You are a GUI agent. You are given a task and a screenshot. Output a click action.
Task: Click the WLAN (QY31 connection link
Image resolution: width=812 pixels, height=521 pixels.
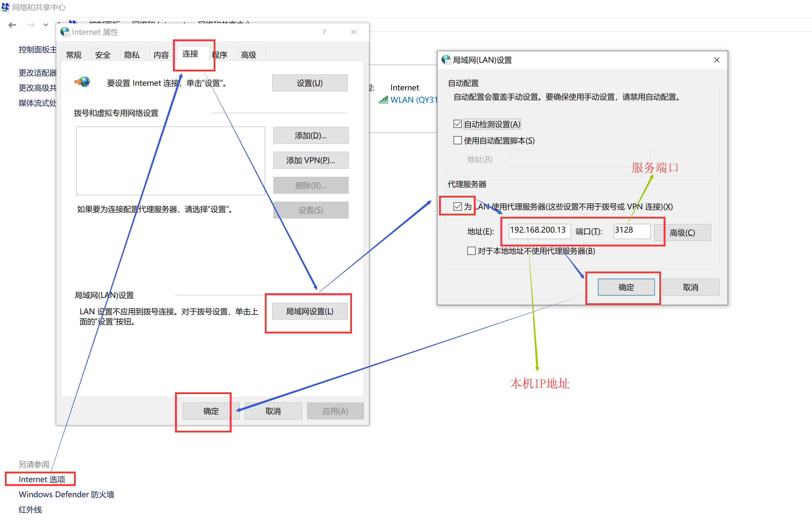(x=414, y=100)
